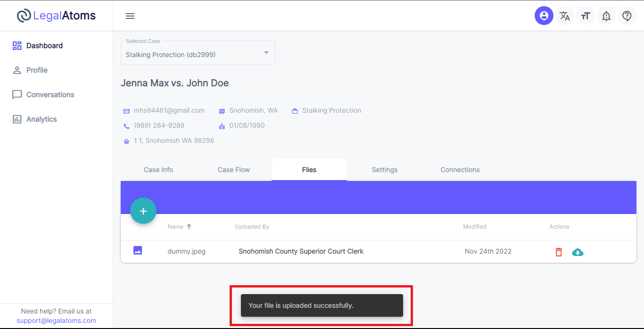Click the Modified column header
The image size is (644, 329).
click(x=475, y=227)
